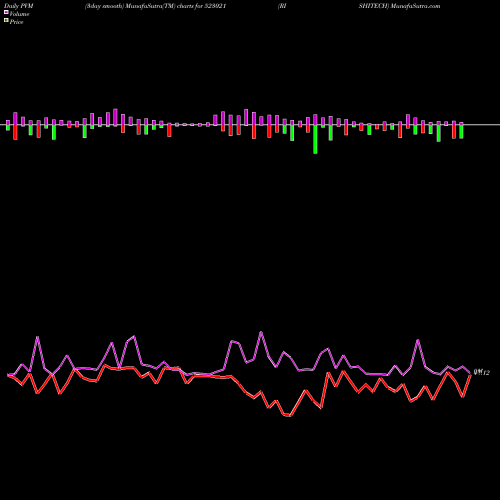Click the 'Daily PVM' title text
Image resolution: width=500 pixels, height=500 pixels.
click(x=19, y=6)
